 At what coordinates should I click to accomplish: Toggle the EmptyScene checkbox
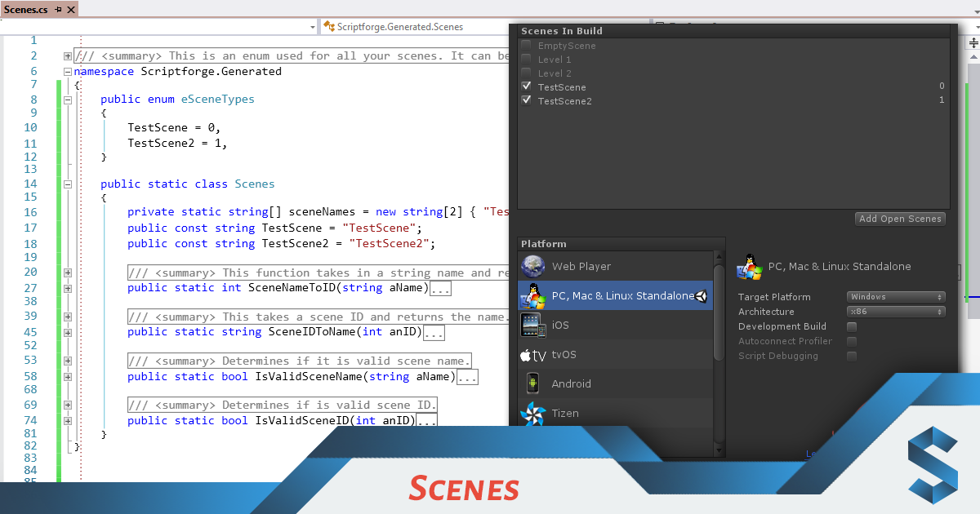(x=527, y=46)
